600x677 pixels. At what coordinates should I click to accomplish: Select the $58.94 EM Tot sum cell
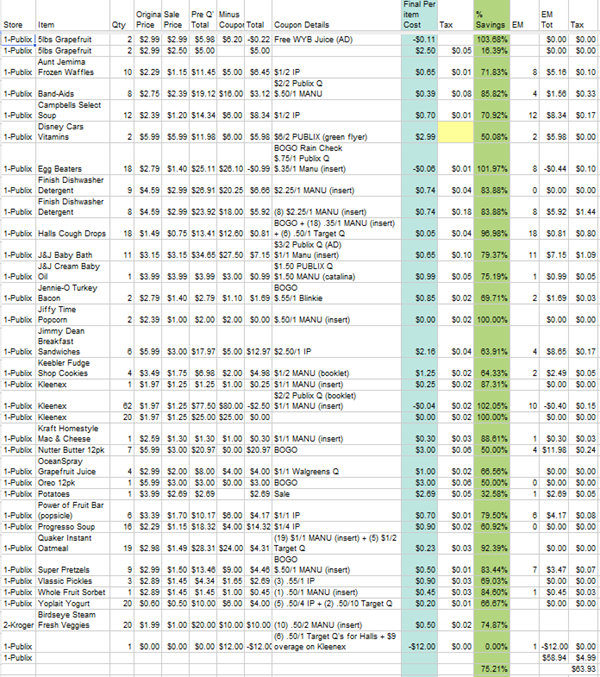click(x=554, y=658)
